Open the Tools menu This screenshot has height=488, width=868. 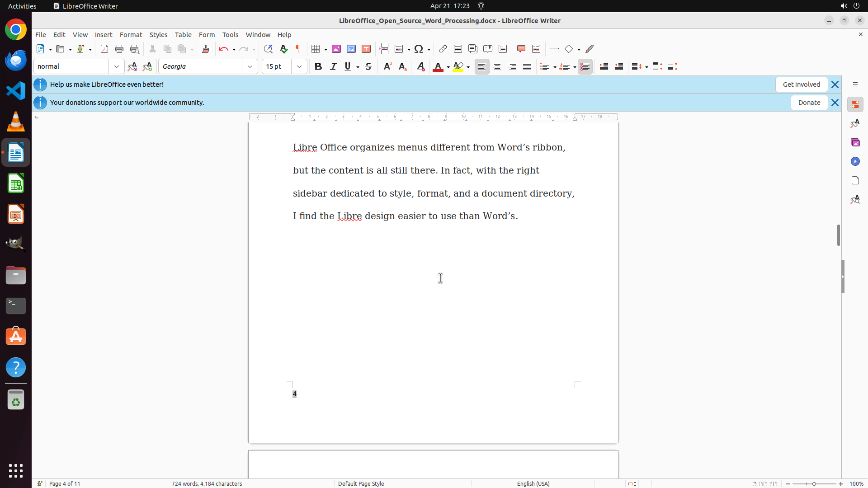point(230,35)
